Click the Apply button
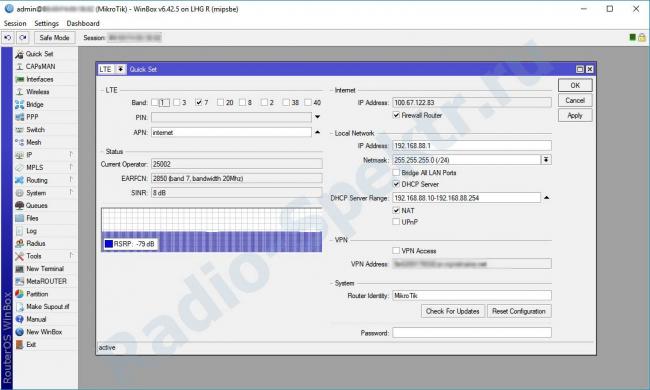The height and width of the screenshot is (390, 650). (575, 116)
